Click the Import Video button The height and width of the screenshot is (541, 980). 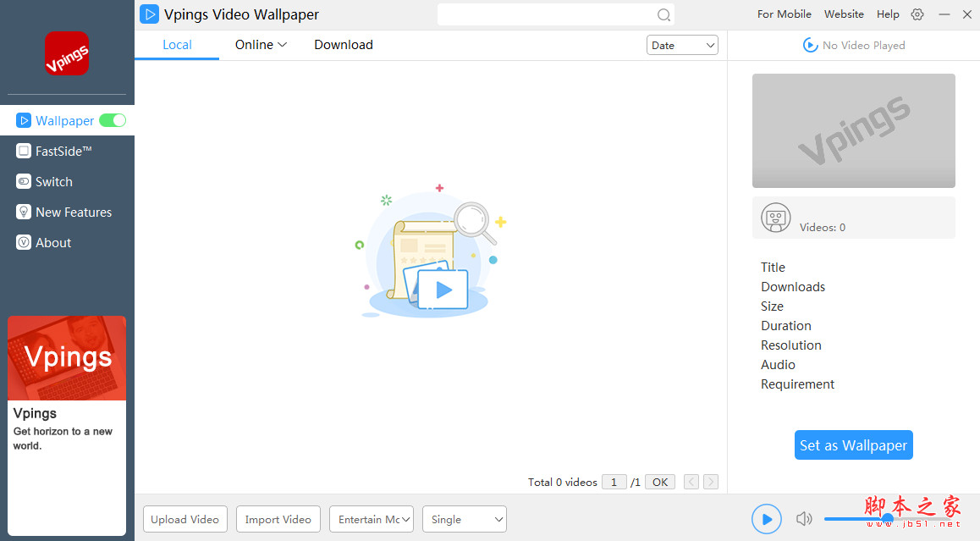click(278, 519)
